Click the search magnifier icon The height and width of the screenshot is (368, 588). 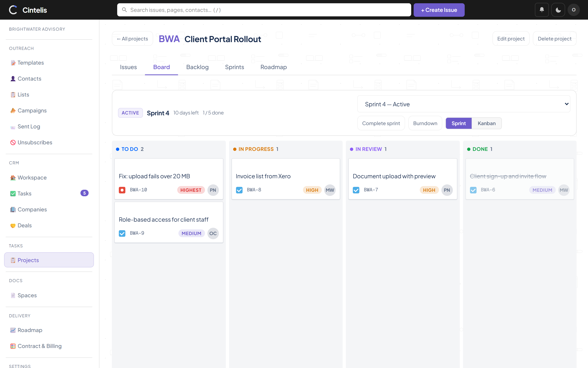(124, 10)
